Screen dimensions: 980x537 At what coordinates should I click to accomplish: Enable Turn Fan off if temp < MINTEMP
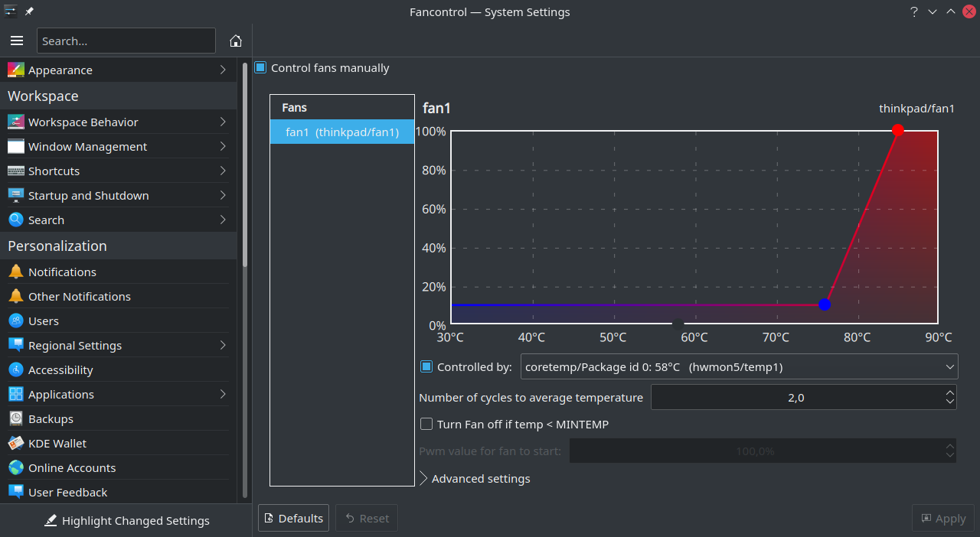click(x=426, y=424)
